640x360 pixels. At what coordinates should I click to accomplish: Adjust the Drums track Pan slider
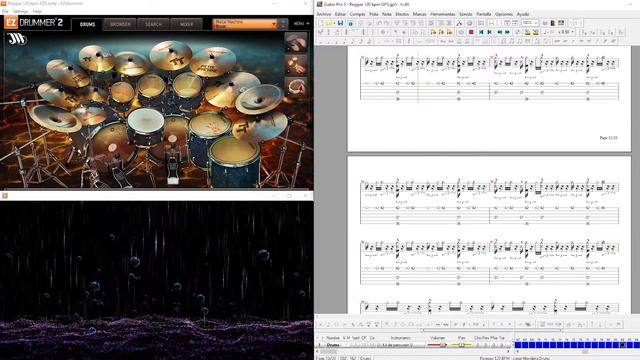coord(462,345)
